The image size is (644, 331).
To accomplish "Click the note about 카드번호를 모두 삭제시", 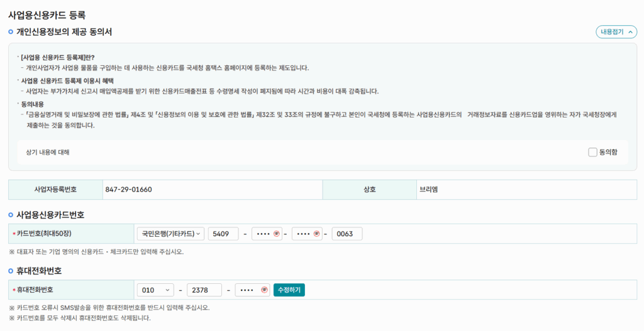I will coord(80,318).
